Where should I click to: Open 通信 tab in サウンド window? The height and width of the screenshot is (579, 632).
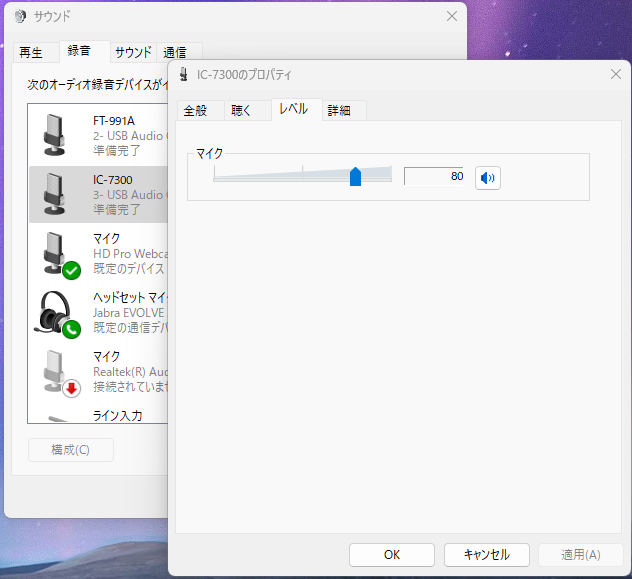tap(179, 52)
